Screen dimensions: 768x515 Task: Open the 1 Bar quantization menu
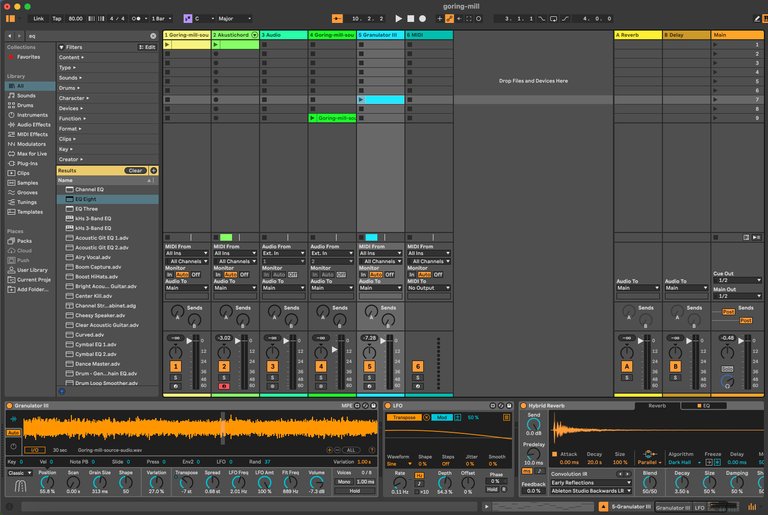(161, 19)
